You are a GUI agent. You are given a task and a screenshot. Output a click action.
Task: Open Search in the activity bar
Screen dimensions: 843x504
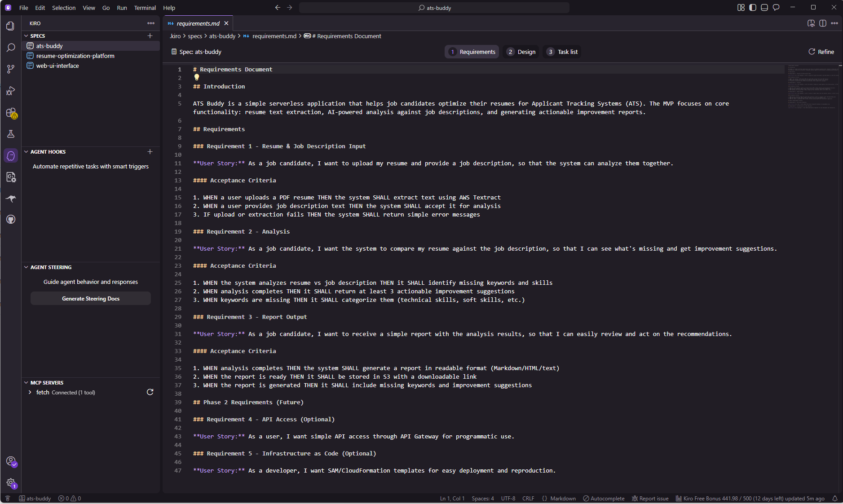[x=11, y=48]
